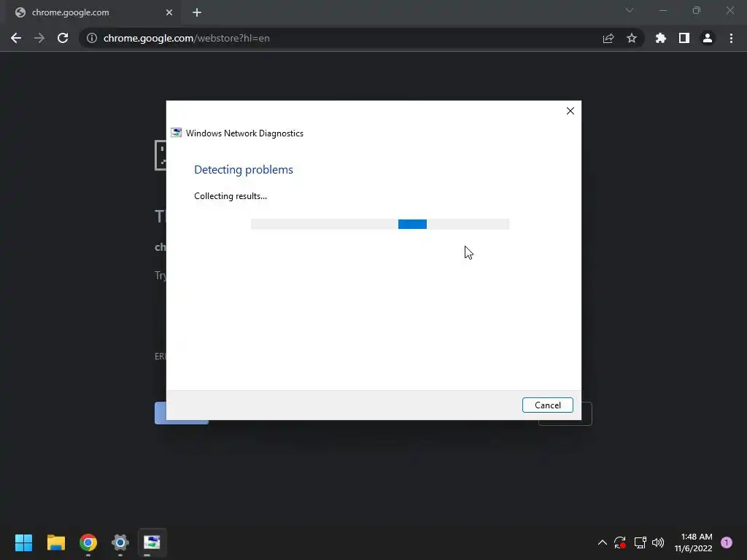747x560 pixels.
Task: Close the chrome.google.com tab
Action: tap(169, 12)
